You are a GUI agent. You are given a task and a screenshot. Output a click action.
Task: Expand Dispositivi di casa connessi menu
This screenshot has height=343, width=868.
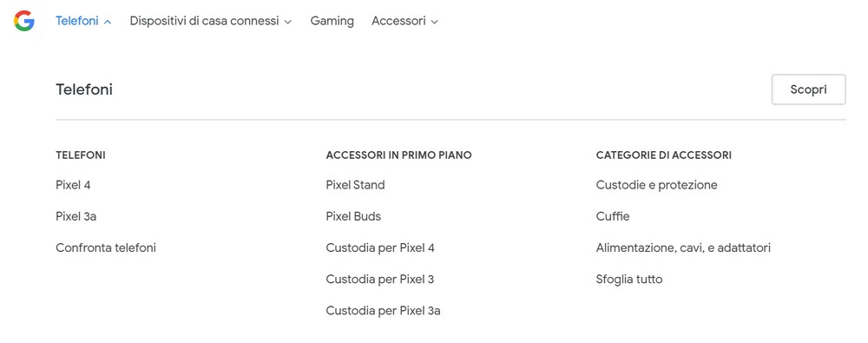click(210, 21)
